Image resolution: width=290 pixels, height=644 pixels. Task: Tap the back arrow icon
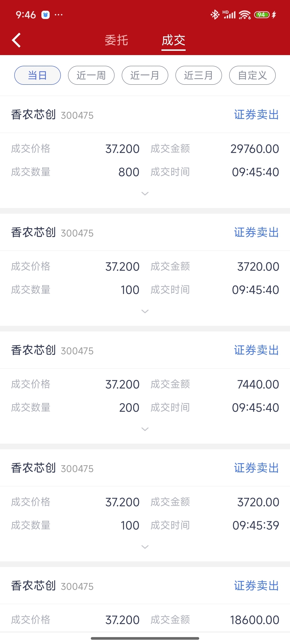tap(16, 40)
